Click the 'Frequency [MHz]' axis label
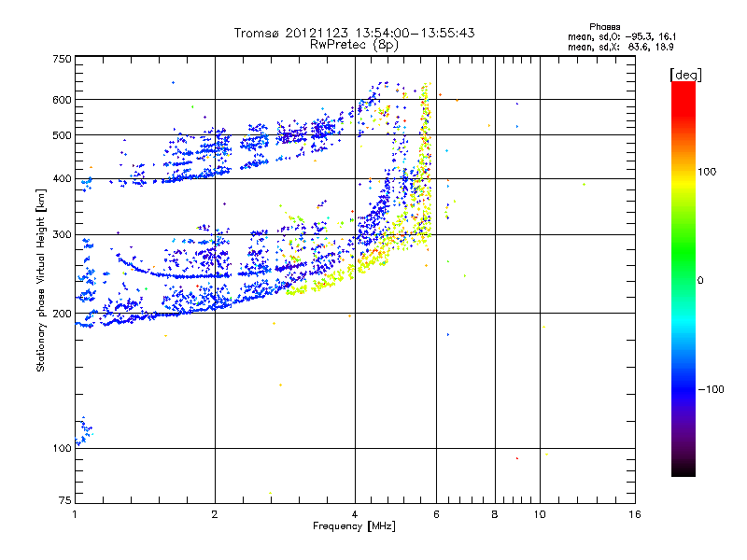 [x=354, y=525]
